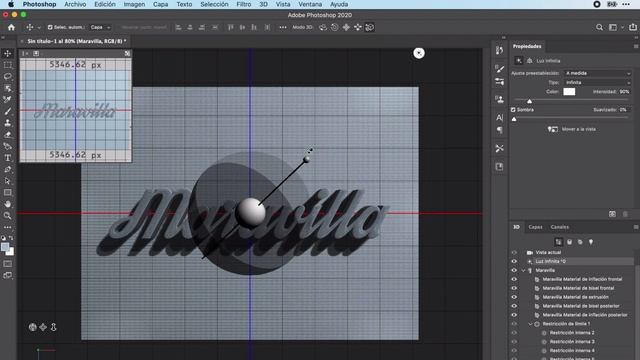Click the Scale 3D mode icon
The width and height of the screenshot is (640, 360).
click(369, 27)
